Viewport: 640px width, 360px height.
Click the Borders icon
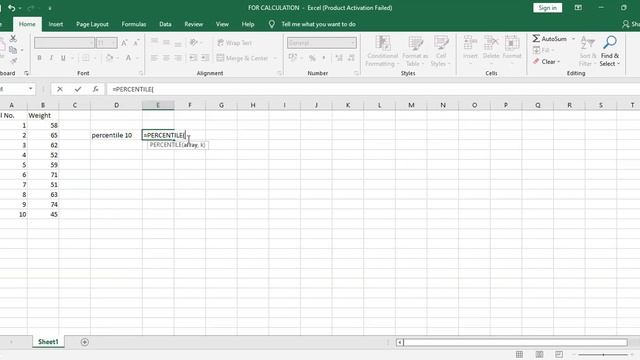click(85, 58)
